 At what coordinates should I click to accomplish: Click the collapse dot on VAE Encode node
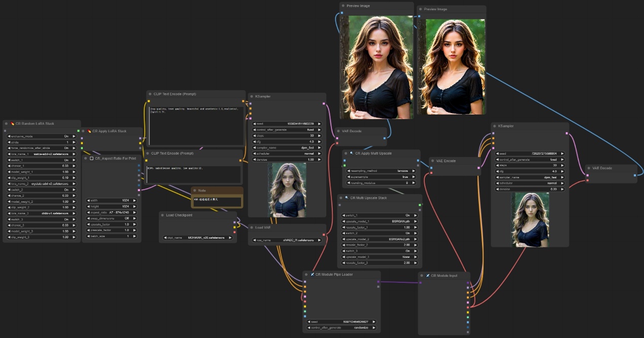pyautogui.click(x=432, y=161)
